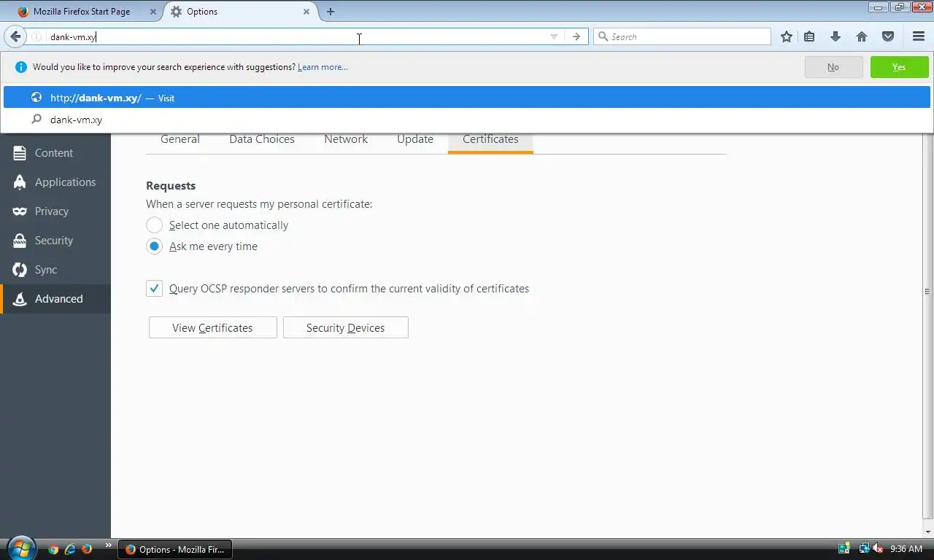Click the 9:36 AM clock
Image resolution: width=934 pixels, height=560 pixels.
tap(906, 549)
